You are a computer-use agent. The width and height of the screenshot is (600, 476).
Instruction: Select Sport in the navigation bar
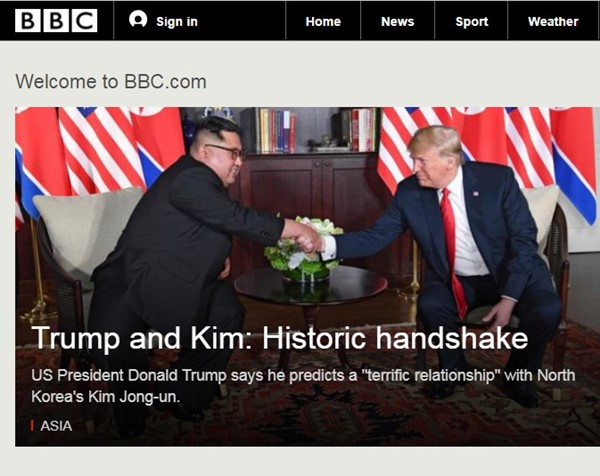coord(471,21)
